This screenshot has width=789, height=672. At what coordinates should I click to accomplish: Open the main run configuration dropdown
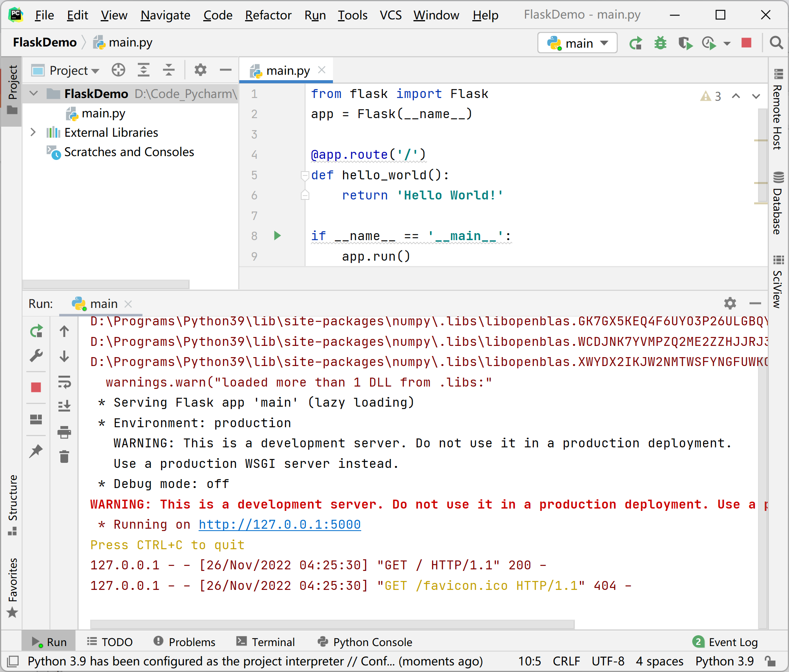[x=577, y=43]
